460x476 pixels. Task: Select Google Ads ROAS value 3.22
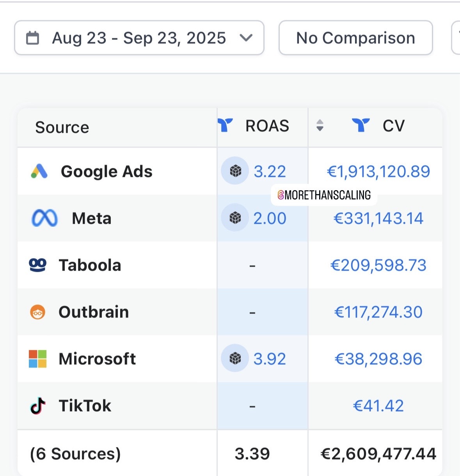coord(270,171)
